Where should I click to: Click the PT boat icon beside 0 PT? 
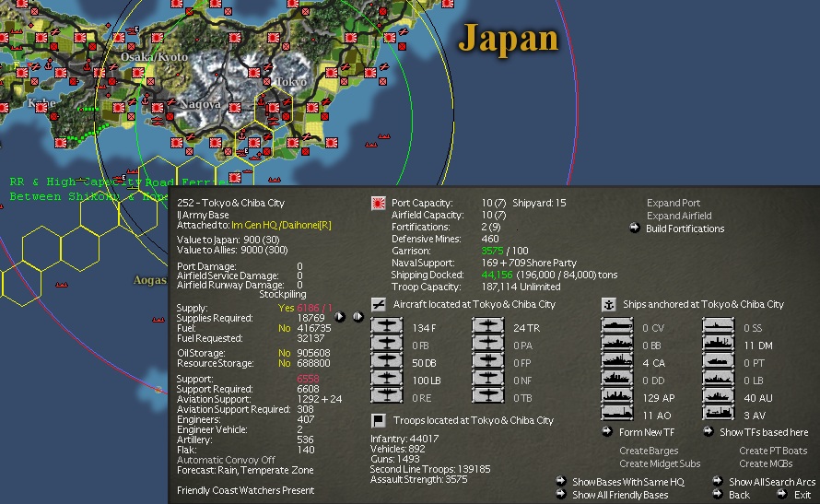coord(718,361)
